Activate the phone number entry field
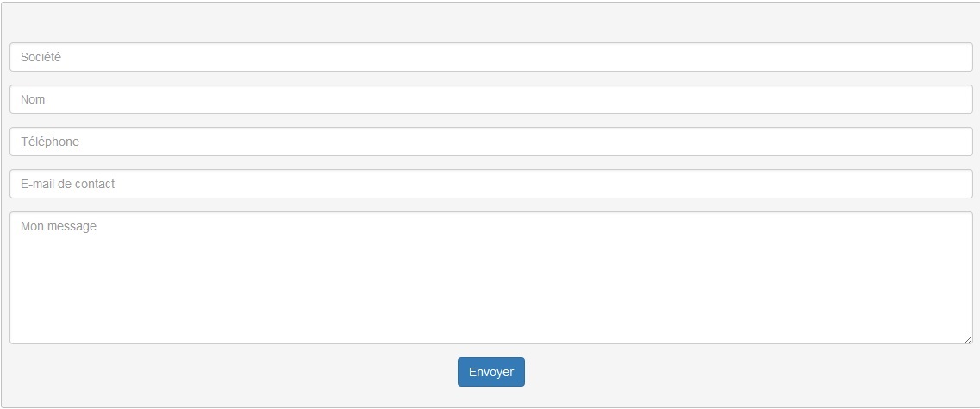 [x=490, y=142]
